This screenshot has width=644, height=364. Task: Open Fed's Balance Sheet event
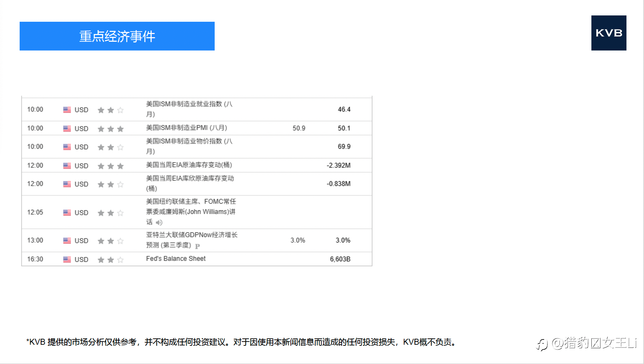coord(176,258)
